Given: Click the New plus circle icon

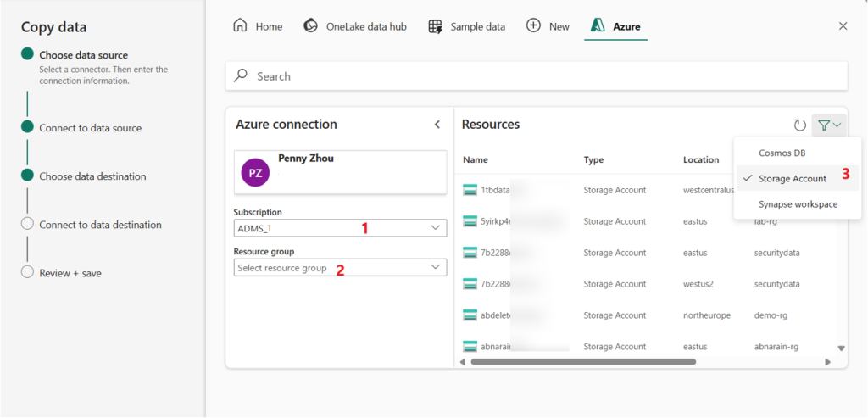Looking at the screenshot, I should point(533,26).
